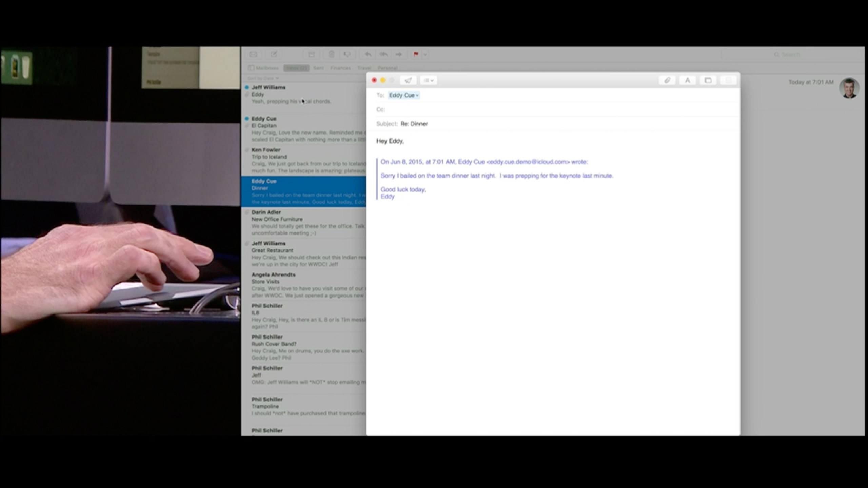Expand the flag color dropdown arrow

[x=425, y=54]
